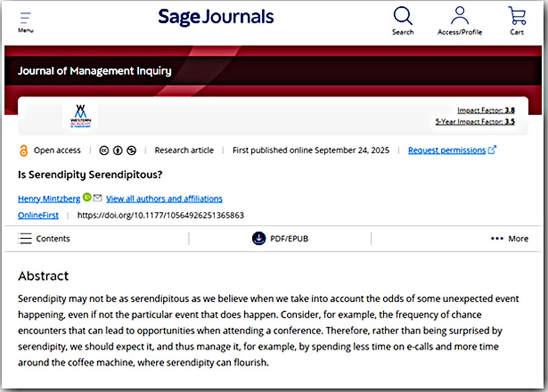Click the Request permissions link
The width and height of the screenshot is (548, 392).
(447, 151)
